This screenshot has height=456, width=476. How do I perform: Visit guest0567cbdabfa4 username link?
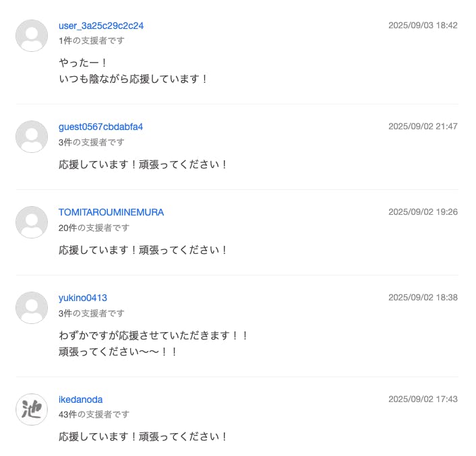click(100, 127)
